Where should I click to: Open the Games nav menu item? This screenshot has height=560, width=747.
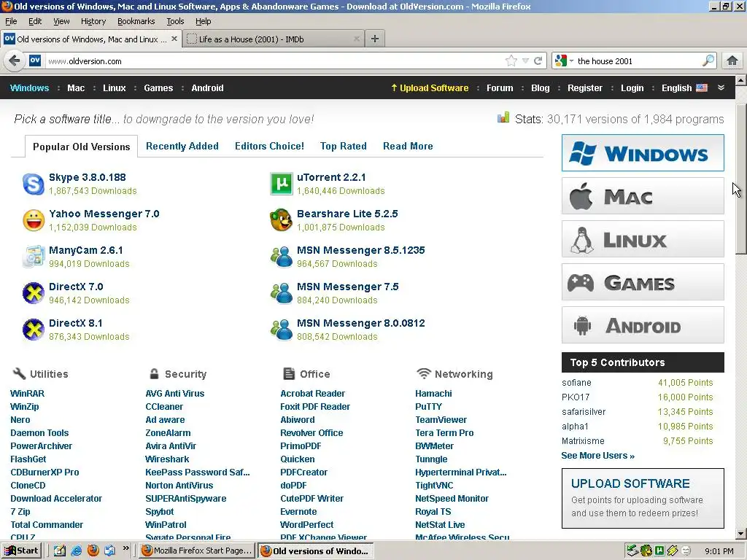click(x=158, y=87)
